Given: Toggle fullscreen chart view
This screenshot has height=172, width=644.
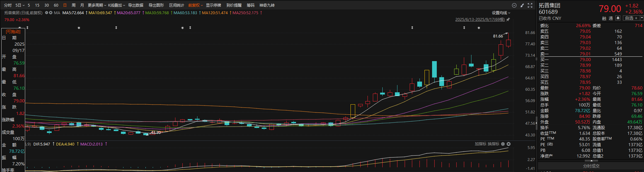Looking at the screenshot, I should click(530, 5).
